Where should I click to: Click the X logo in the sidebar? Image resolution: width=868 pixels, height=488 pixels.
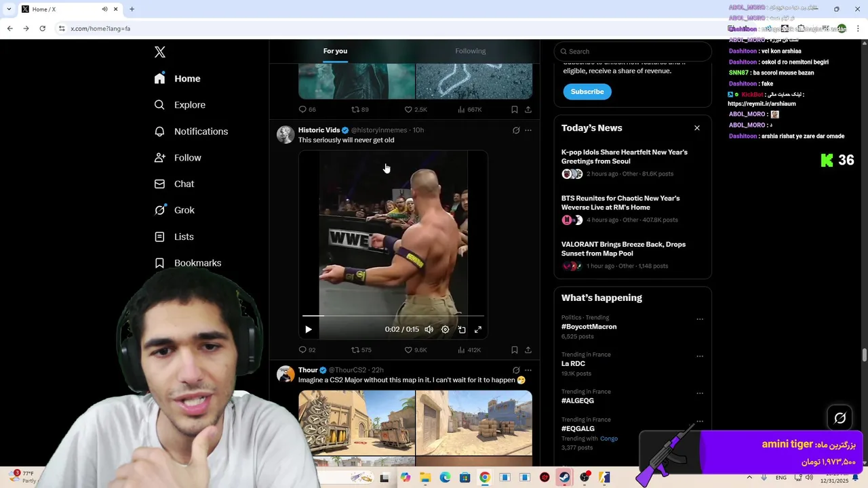pyautogui.click(x=160, y=52)
